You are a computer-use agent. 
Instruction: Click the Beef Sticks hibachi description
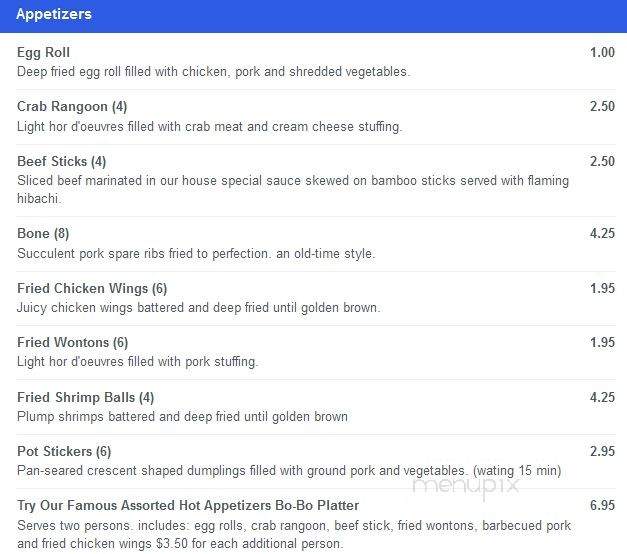[293, 189]
